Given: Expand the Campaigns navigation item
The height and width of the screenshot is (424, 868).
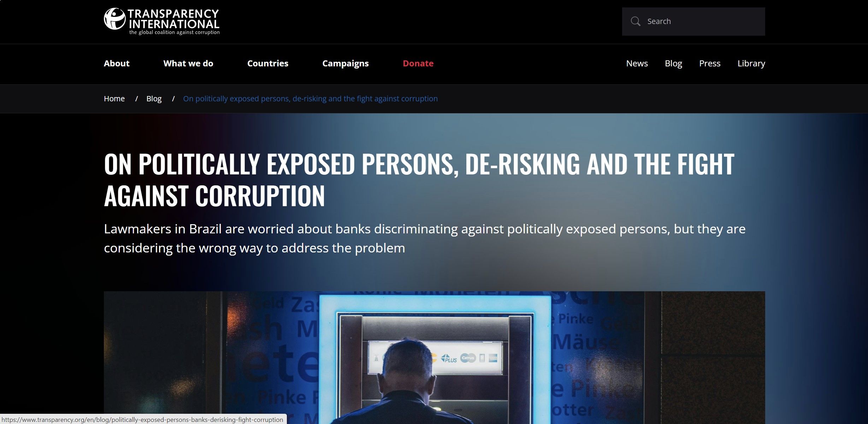Looking at the screenshot, I should click(x=346, y=64).
